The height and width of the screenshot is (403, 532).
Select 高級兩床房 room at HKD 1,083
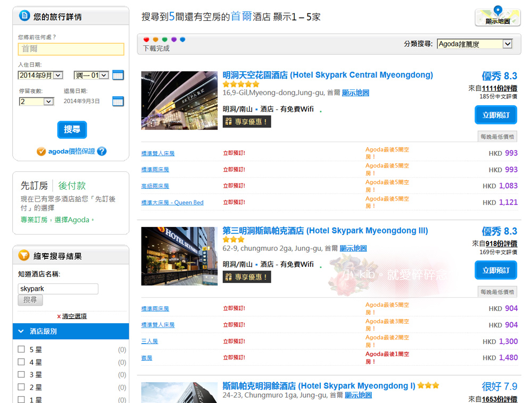tap(155, 186)
